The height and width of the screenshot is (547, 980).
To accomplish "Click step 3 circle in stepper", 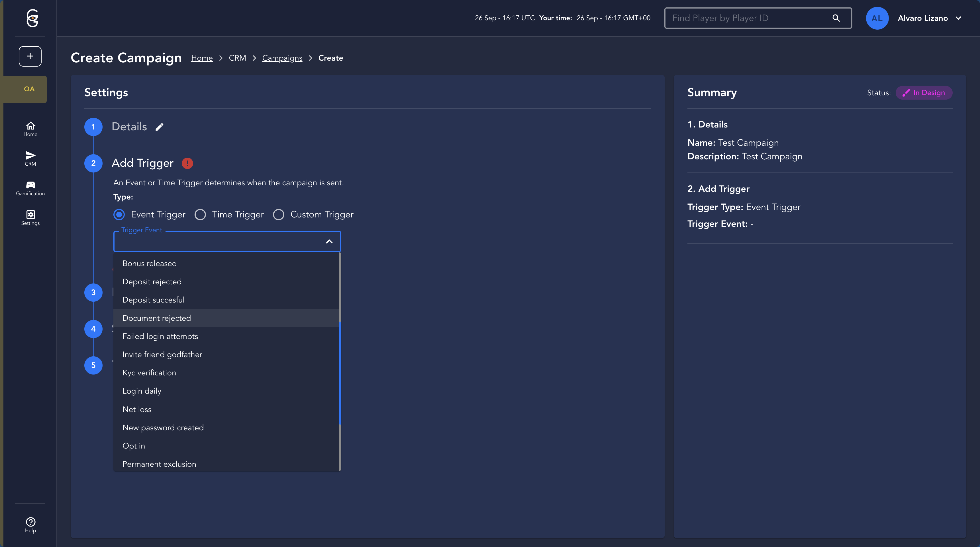I will click(x=93, y=292).
